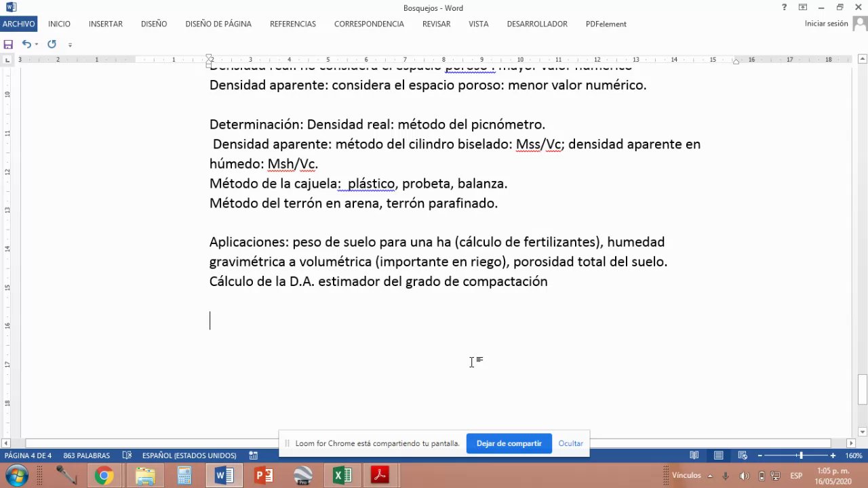Open the CORRESPONDENCIA tab

(x=369, y=24)
